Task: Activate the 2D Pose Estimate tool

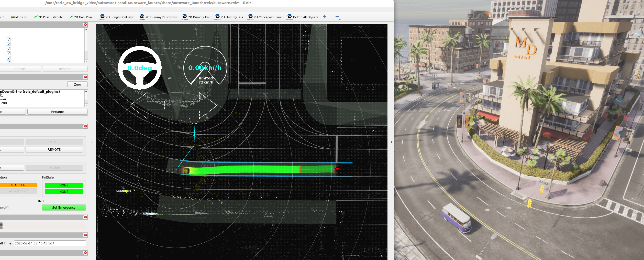Action: [x=48, y=17]
